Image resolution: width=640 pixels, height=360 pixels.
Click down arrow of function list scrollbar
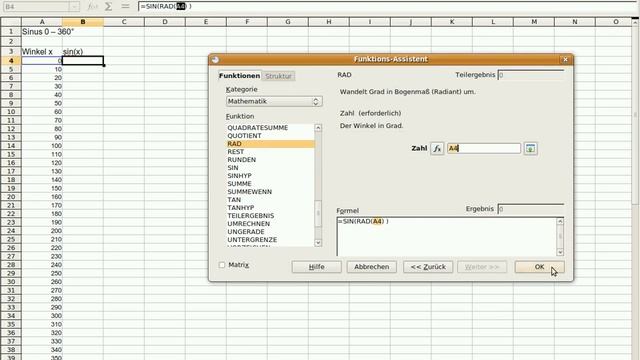pyautogui.click(x=318, y=243)
